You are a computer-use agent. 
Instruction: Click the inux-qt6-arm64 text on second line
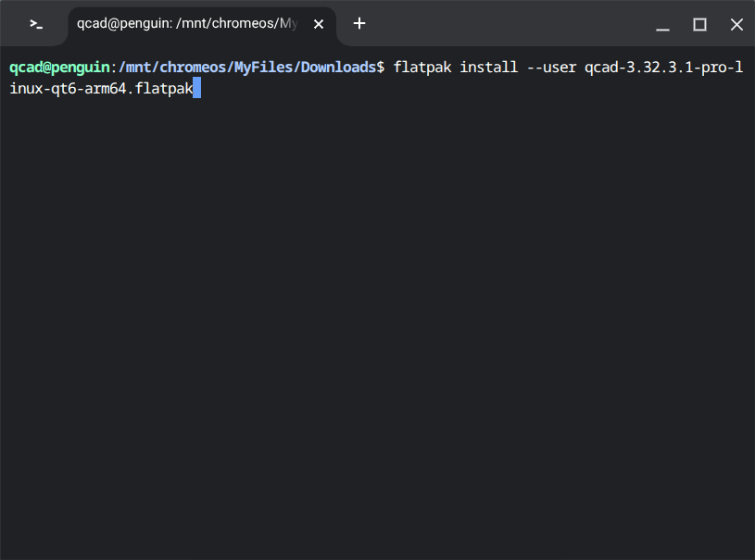[67, 89]
